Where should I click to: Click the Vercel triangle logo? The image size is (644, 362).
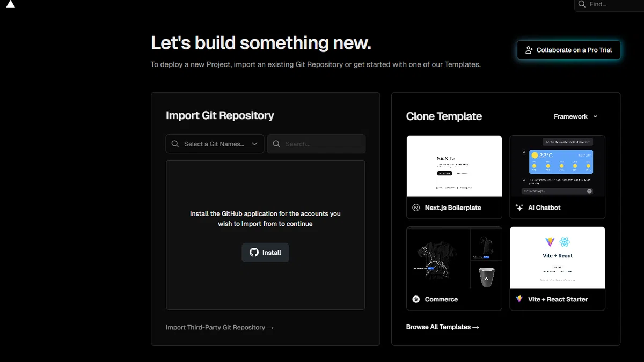[10, 4]
